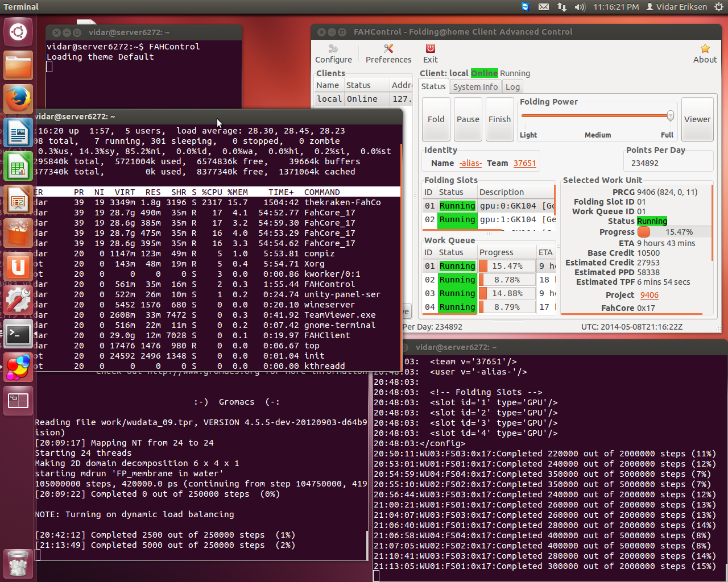Open the Project 9406 link
This screenshot has width=728, height=582.
coord(650,295)
